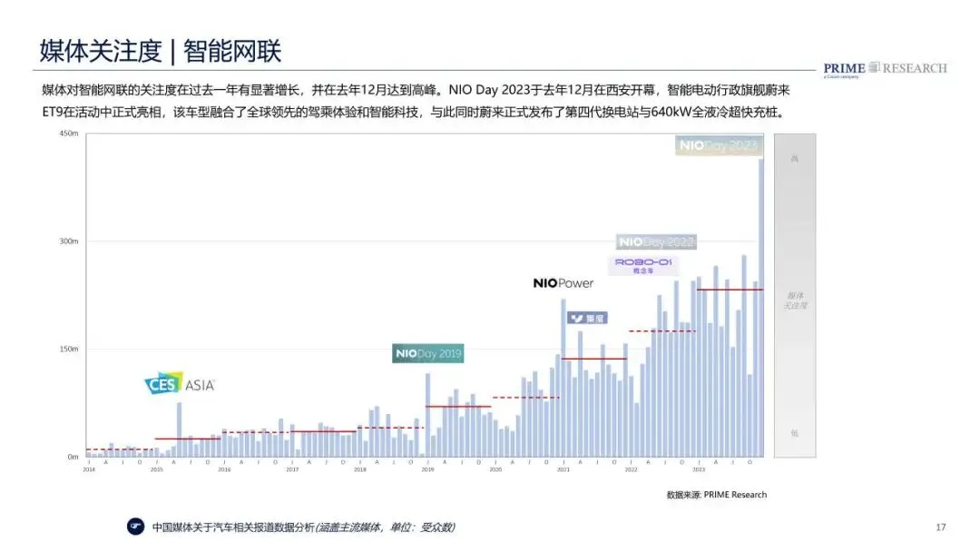Click the 450m y-axis label
Viewport: 980px width, 552px height.
click(69, 133)
